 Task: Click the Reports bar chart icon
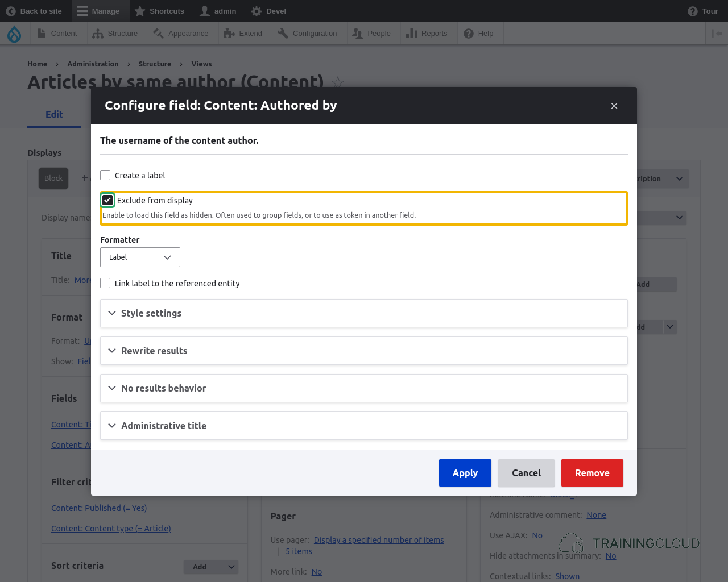(x=412, y=34)
